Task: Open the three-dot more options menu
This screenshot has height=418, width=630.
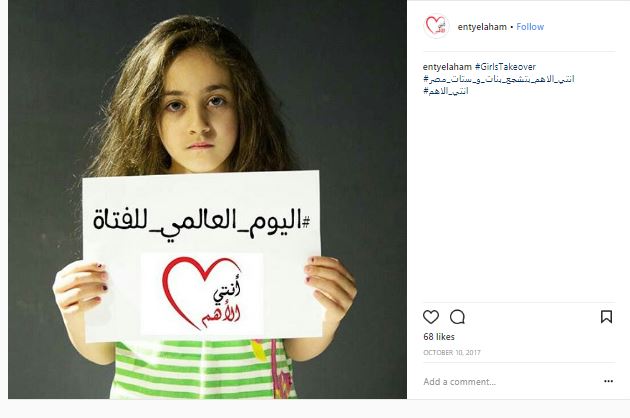Action: pos(608,381)
